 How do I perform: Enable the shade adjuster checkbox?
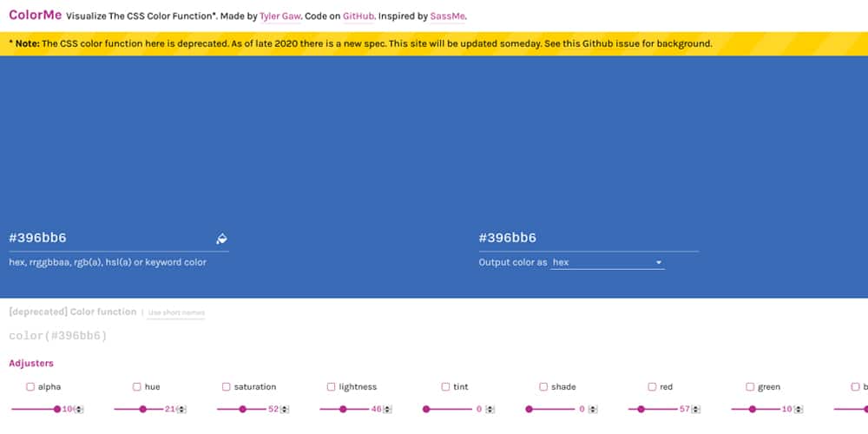543,387
